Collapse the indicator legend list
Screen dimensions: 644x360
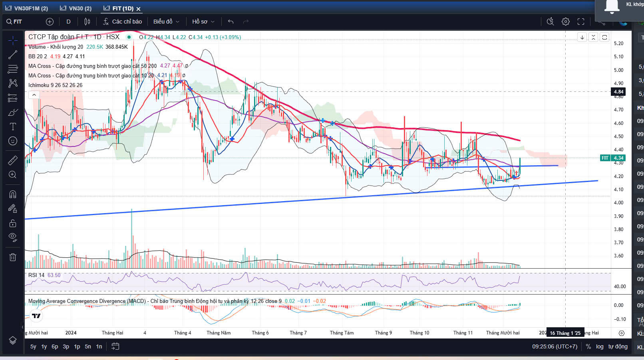click(x=34, y=95)
